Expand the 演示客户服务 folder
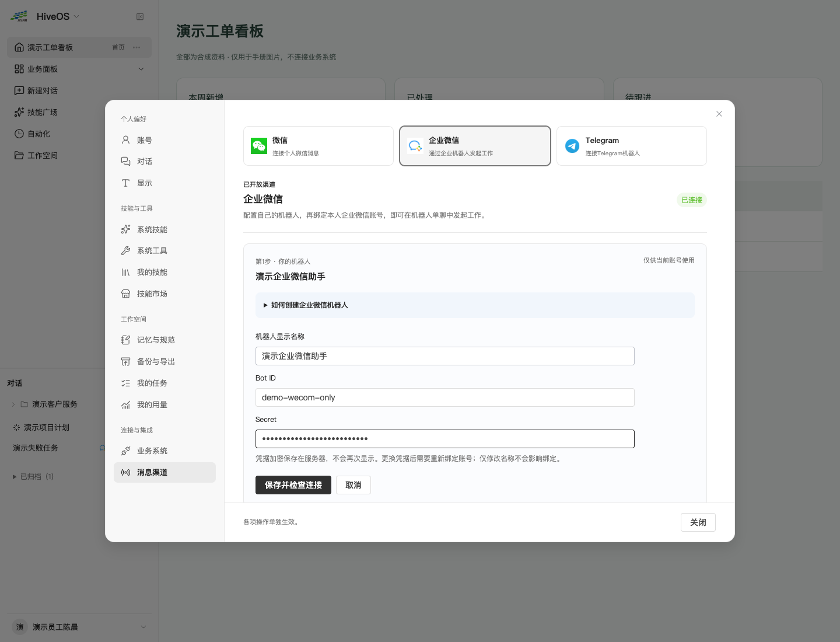 [x=13, y=404]
